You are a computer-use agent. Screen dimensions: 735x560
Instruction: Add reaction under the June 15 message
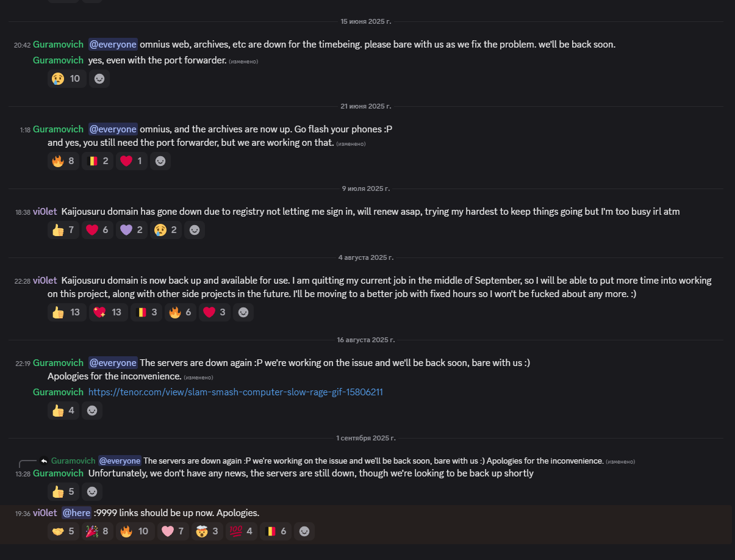[x=99, y=78]
